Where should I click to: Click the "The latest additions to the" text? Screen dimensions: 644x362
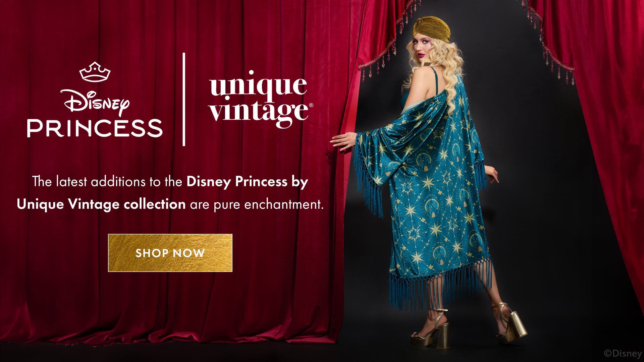pyautogui.click(x=107, y=182)
